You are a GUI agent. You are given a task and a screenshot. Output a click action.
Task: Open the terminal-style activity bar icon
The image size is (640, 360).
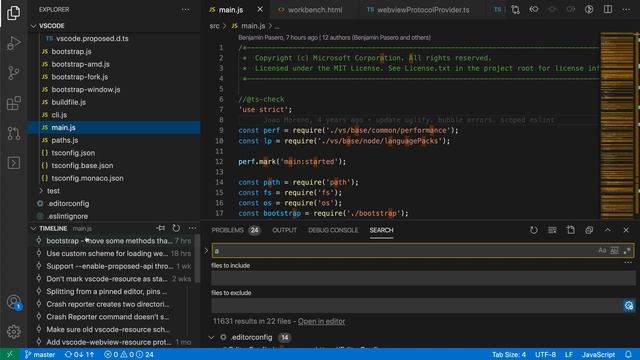tap(13, 163)
